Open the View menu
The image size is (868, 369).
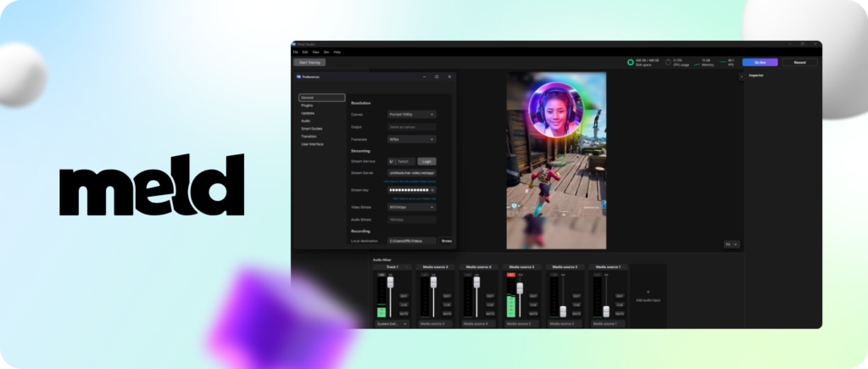coord(315,52)
